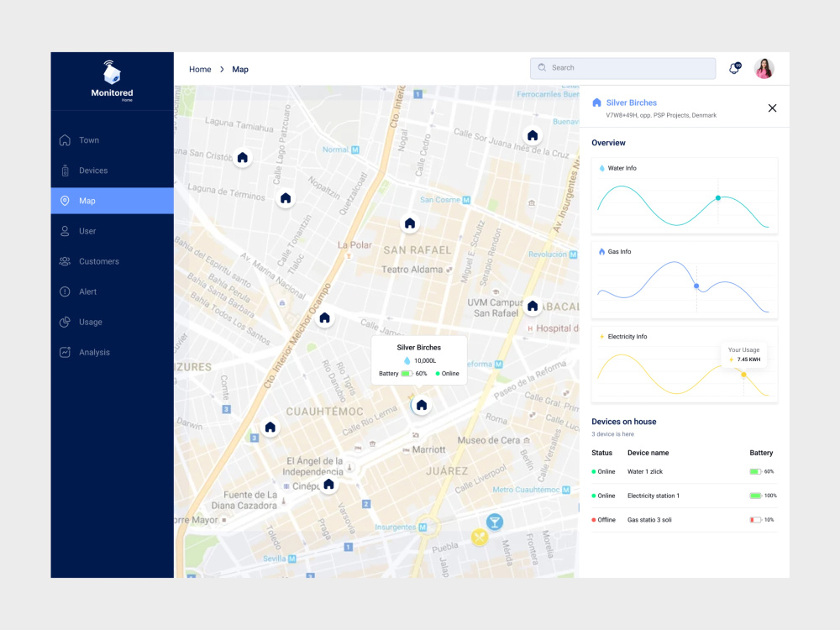The width and height of the screenshot is (840, 630).
Task: Select house marker near Darwin street
Action: 270,427
